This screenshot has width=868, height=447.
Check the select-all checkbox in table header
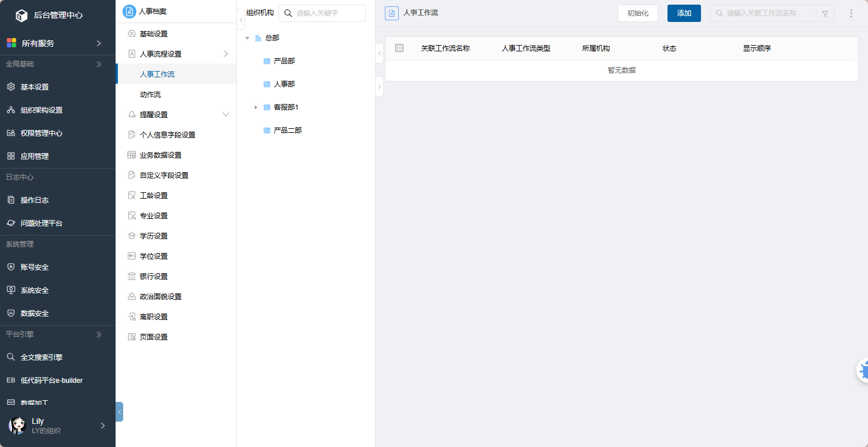click(x=399, y=49)
